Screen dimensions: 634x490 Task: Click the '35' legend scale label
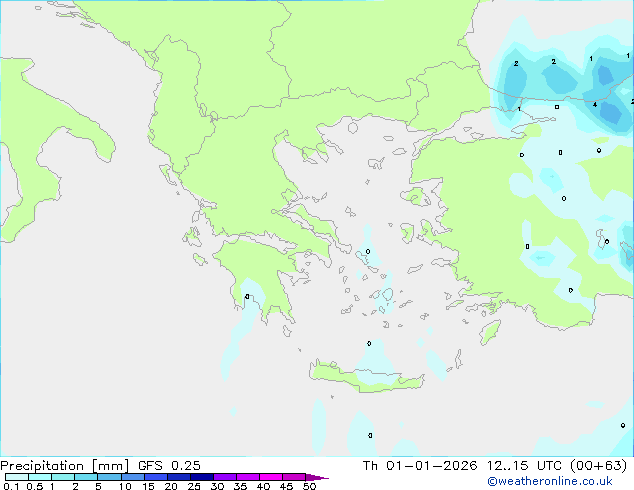240,486
